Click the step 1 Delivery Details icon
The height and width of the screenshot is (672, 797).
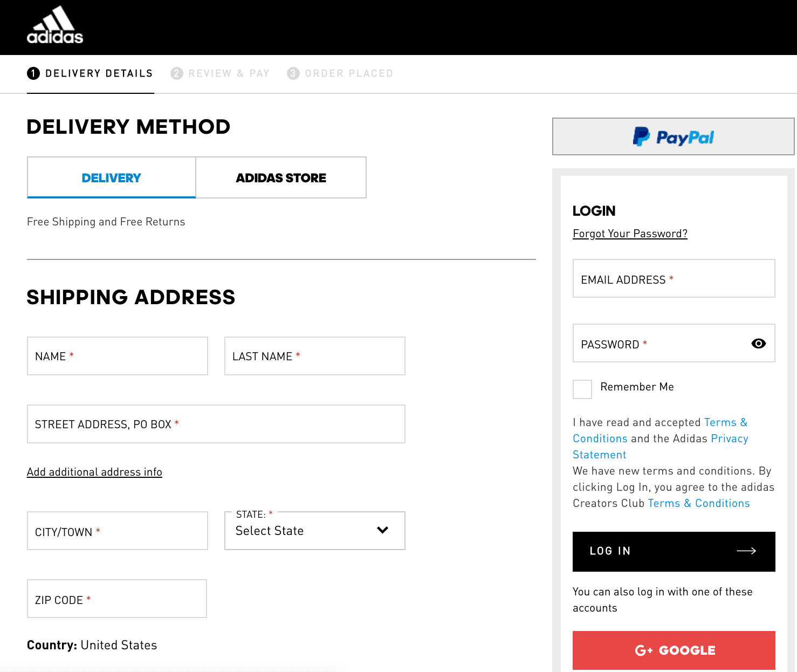pyautogui.click(x=33, y=73)
